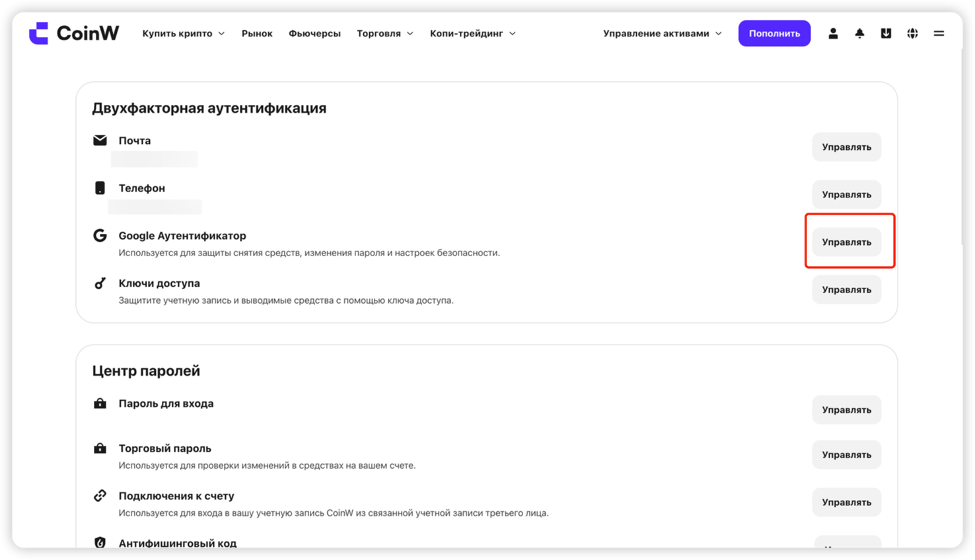Expand the Купить крипто dropdown
This screenshot has width=975, height=560.
pos(184,33)
